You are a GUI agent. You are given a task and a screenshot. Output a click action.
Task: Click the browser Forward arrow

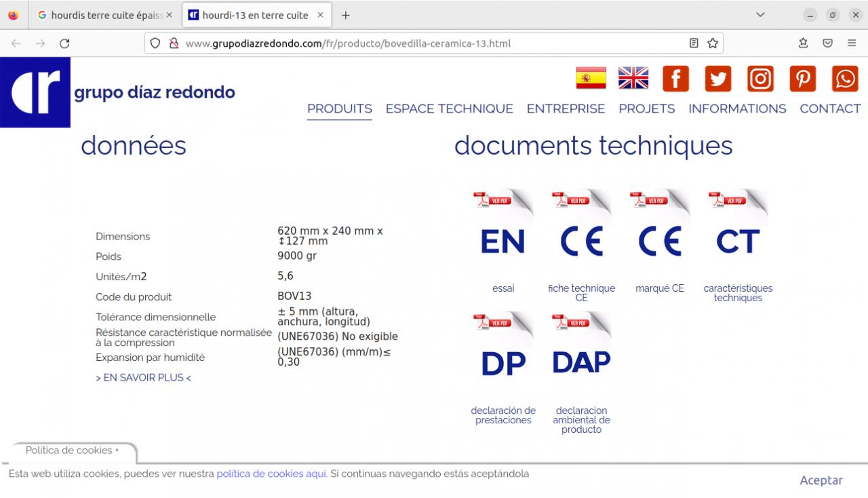(x=41, y=43)
